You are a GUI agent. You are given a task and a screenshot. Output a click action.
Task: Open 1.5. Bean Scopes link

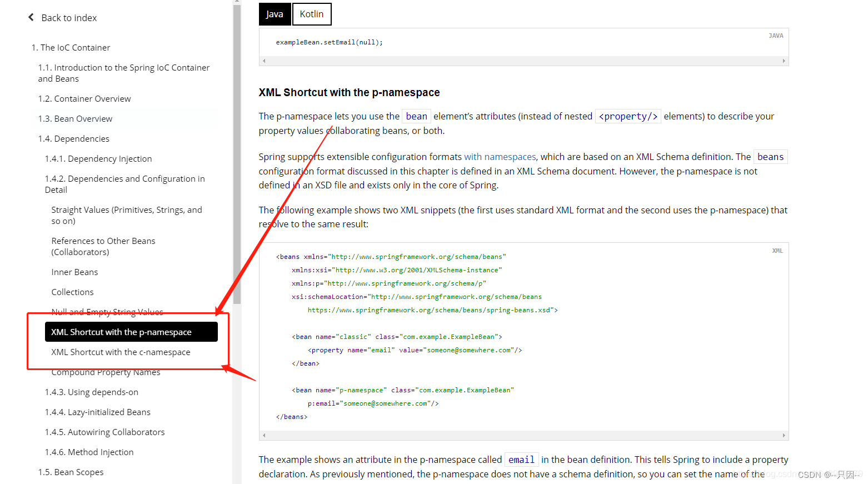(71, 472)
